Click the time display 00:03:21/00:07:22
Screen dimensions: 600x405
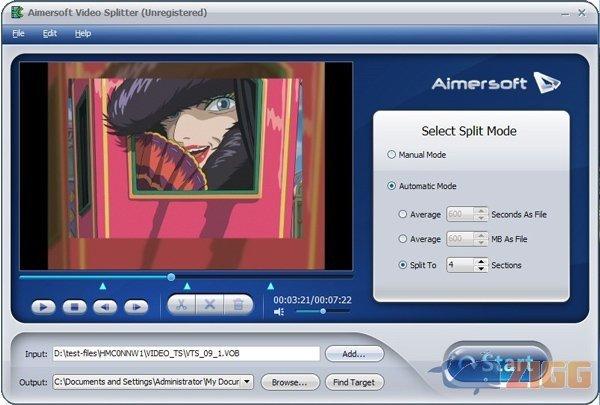click(312, 300)
